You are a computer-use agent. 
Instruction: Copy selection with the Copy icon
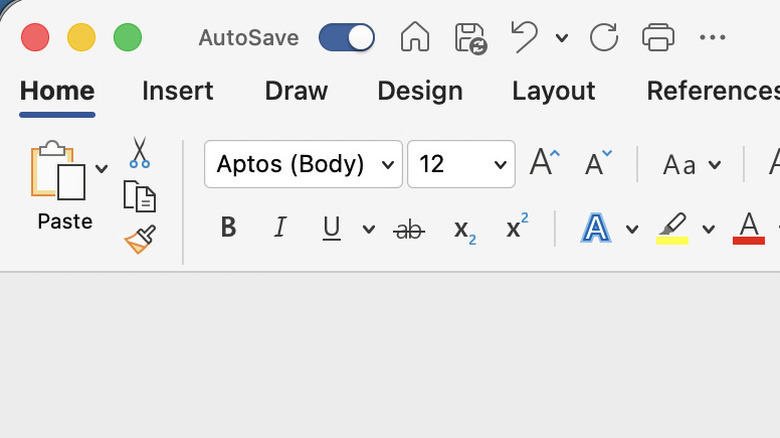pyautogui.click(x=139, y=196)
